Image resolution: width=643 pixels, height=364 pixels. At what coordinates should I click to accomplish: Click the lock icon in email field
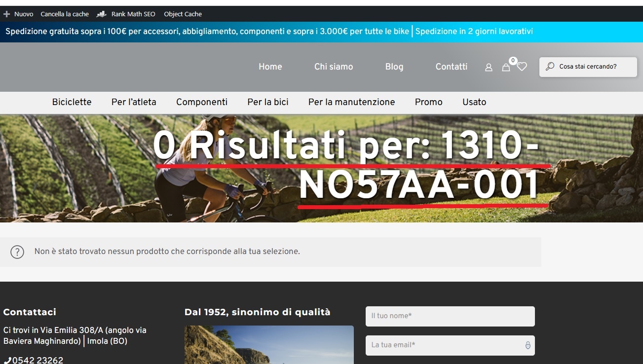[x=528, y=345]
